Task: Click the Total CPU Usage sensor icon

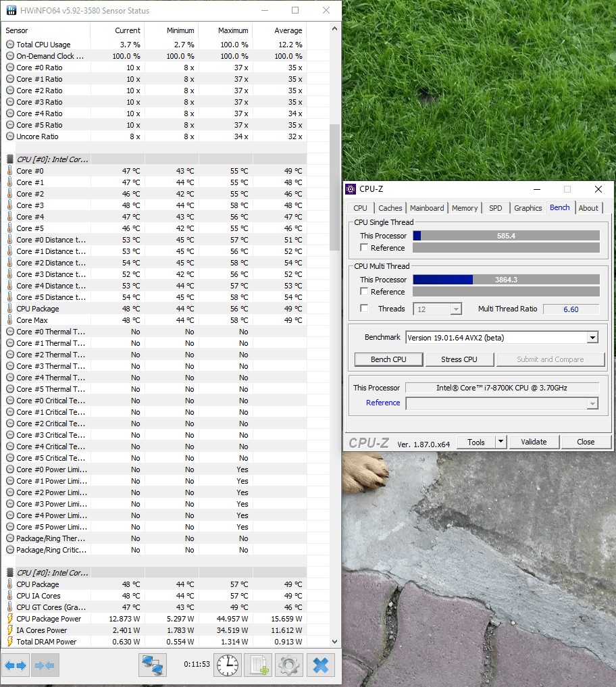Action: [x=10, y=45]
